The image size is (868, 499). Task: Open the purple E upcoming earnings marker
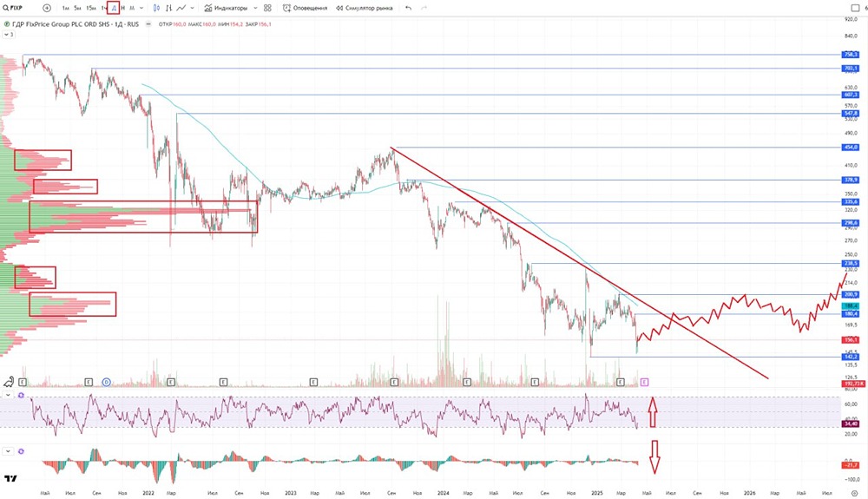point(644,382)
